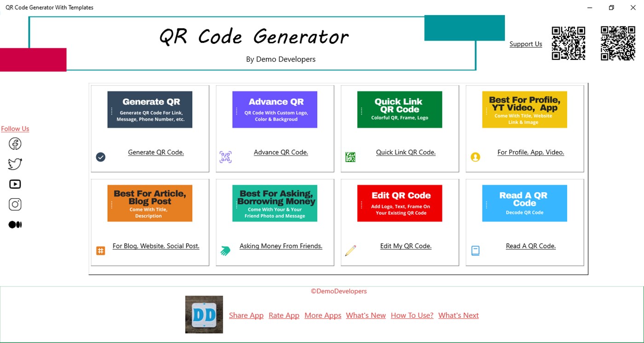Open the YouTube follow icon
644x343 pixels.
tap(15, 184)
